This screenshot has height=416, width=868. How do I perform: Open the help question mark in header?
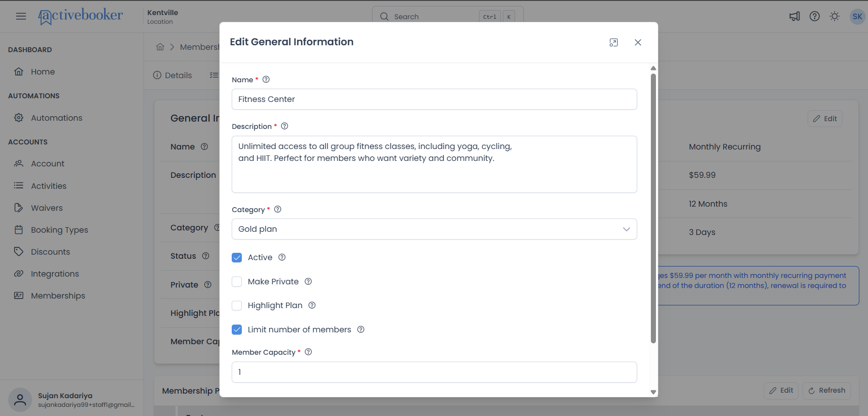(815, 16)
